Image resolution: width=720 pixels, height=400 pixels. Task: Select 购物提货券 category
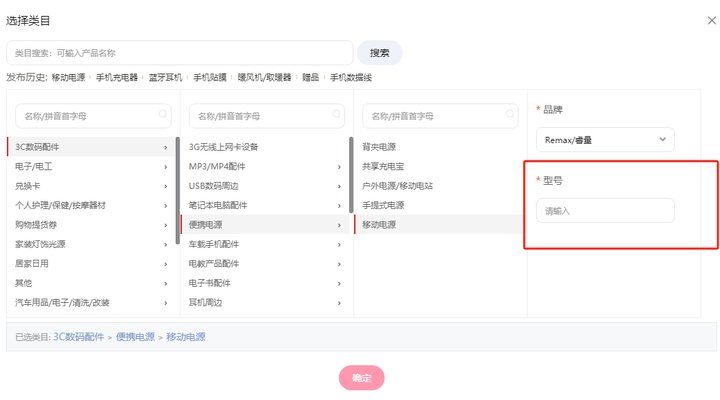pos(91,225)
